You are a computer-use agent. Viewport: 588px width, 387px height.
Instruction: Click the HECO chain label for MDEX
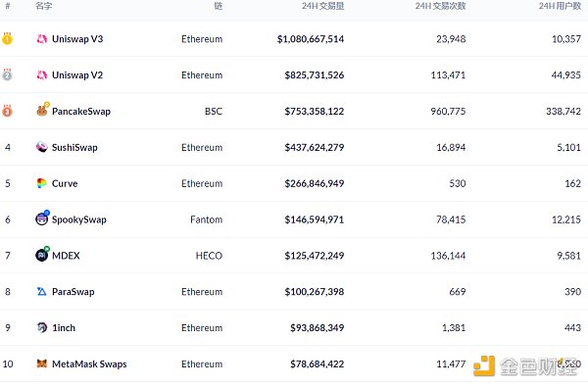click(209, 256)
